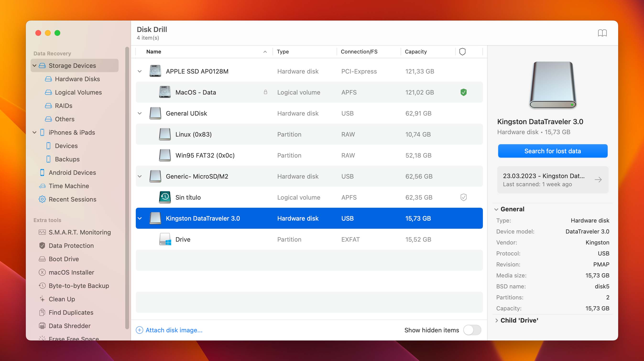Click Attach disk image link
Viewport: 644px width, 361px height.
(174, 330)
